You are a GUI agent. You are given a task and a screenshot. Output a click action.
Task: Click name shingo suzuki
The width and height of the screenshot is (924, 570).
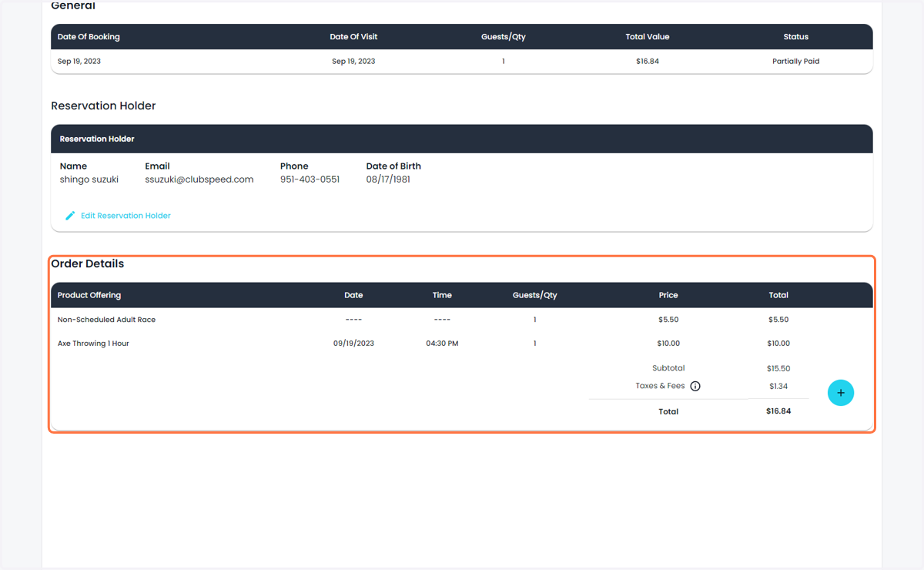(89, 179)
